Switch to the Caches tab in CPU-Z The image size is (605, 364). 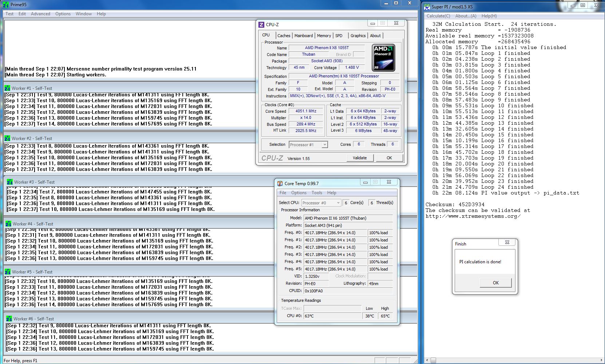(x=284, y=36)
